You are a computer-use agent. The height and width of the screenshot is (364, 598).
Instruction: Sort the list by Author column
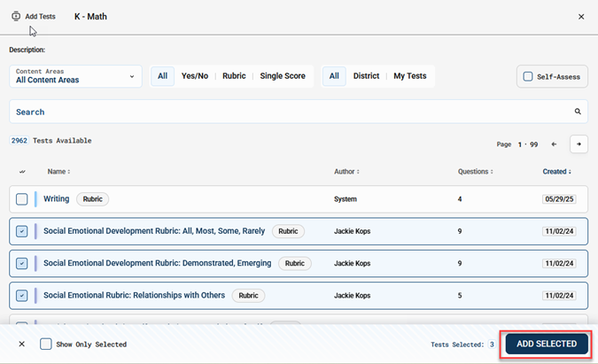[x=346, y=172]
